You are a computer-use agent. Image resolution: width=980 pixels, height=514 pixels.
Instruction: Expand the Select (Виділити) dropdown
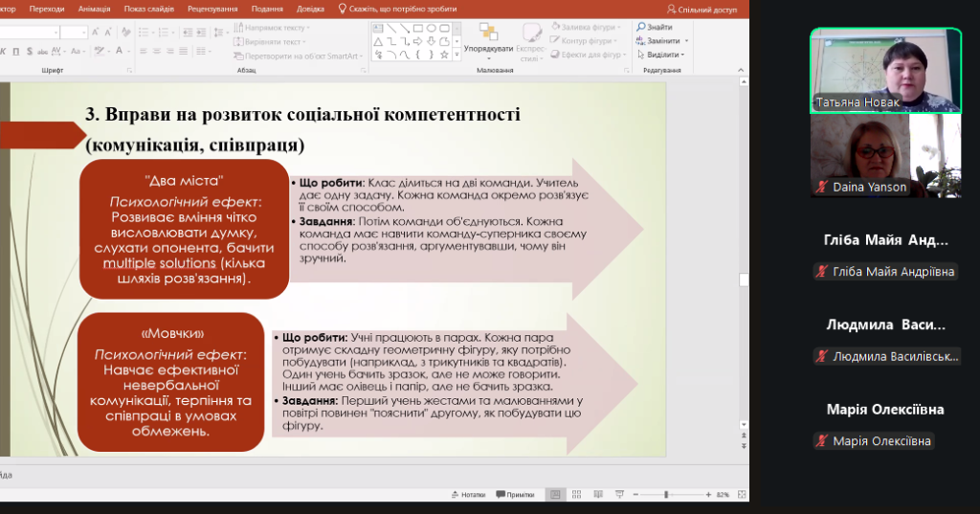(x=683, y=55)
